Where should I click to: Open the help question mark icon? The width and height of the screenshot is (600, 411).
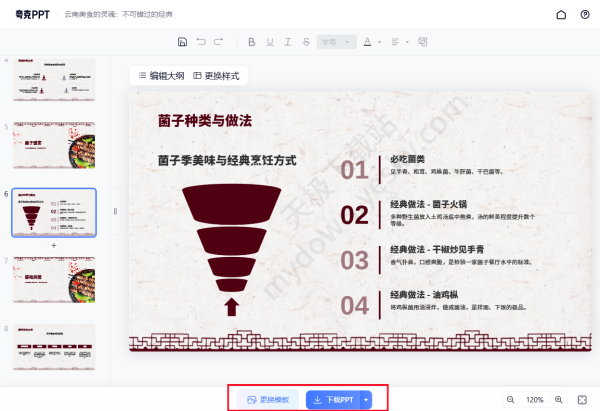(x=585, y=15)
